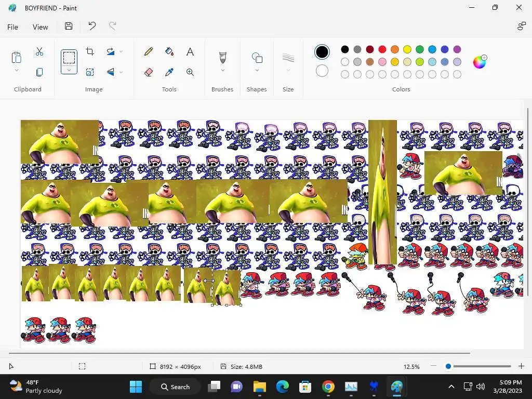Viewport: 532px width, 399px height.
Task: Pick the pink color swatch
Action: pos(382,62)
